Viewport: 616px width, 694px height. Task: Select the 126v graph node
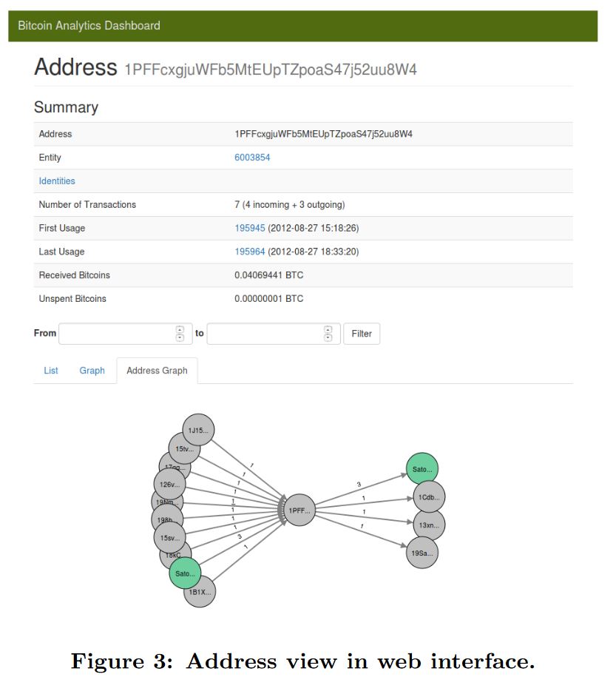169,484
